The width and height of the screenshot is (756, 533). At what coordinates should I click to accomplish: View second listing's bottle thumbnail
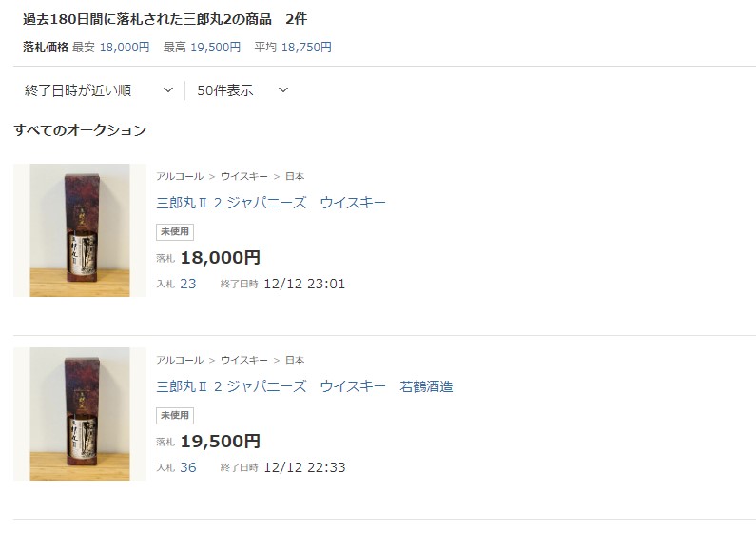click(x=80, y=414)
